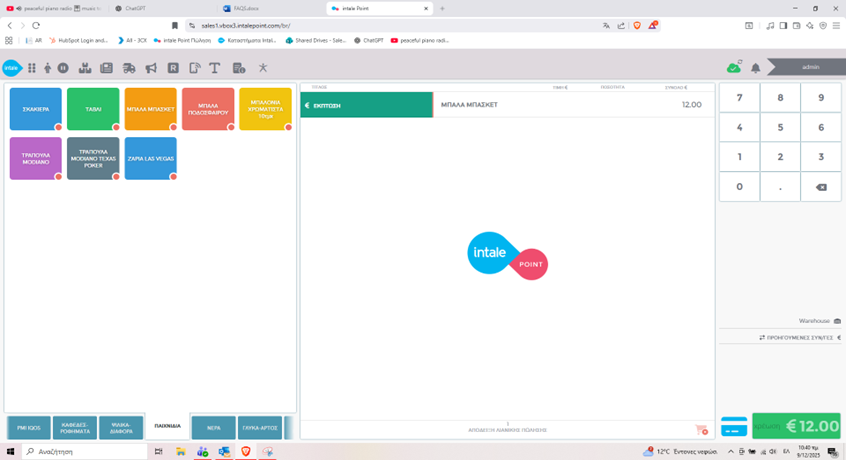Reload the page with the browser refresh icon
The height and width of the screenshot is (460, 846).
point(36,25)
